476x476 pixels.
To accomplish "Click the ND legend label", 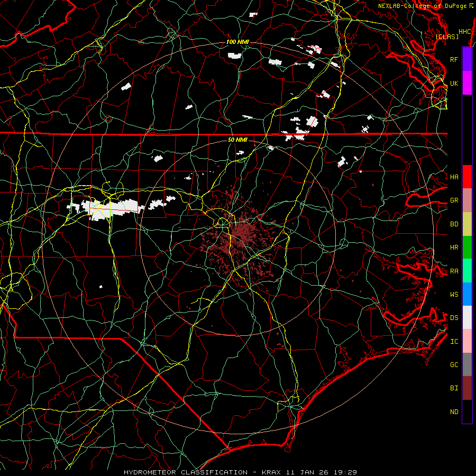I will tap(454, 412).
